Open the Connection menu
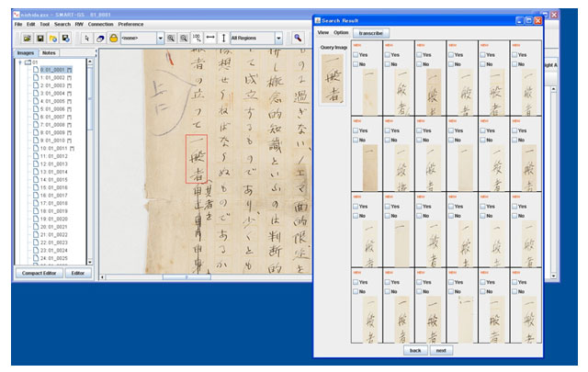 pyautogui.click(x=101, y=23)
